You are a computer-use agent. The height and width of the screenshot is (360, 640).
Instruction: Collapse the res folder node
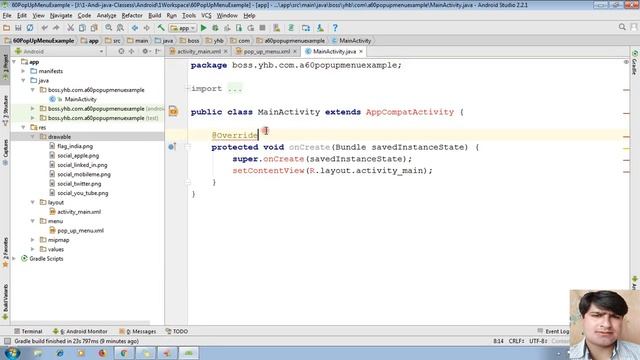24,127
